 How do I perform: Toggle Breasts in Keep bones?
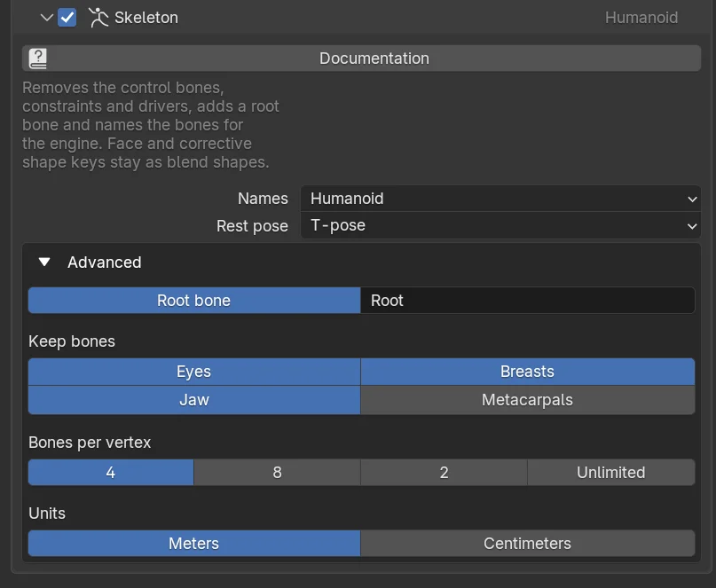pyautogui.click(x=528, y=372)
